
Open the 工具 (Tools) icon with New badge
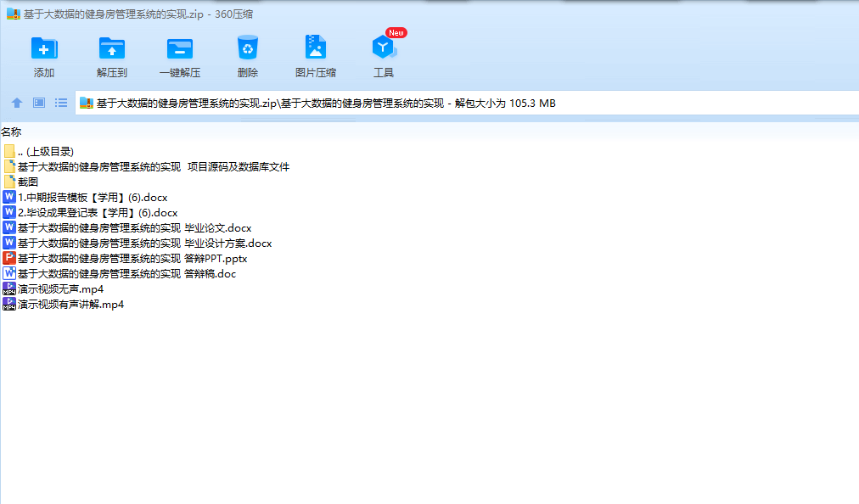click(384, 48)
